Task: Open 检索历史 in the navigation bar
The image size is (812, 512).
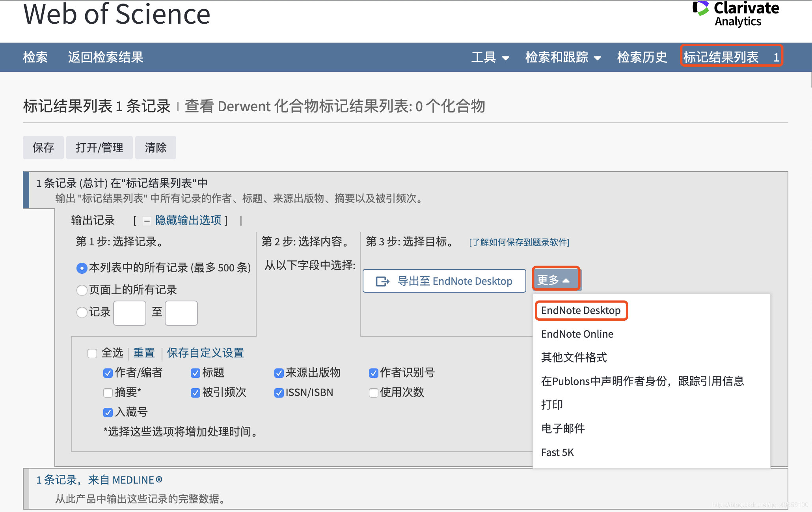Action: pos(642,57)
